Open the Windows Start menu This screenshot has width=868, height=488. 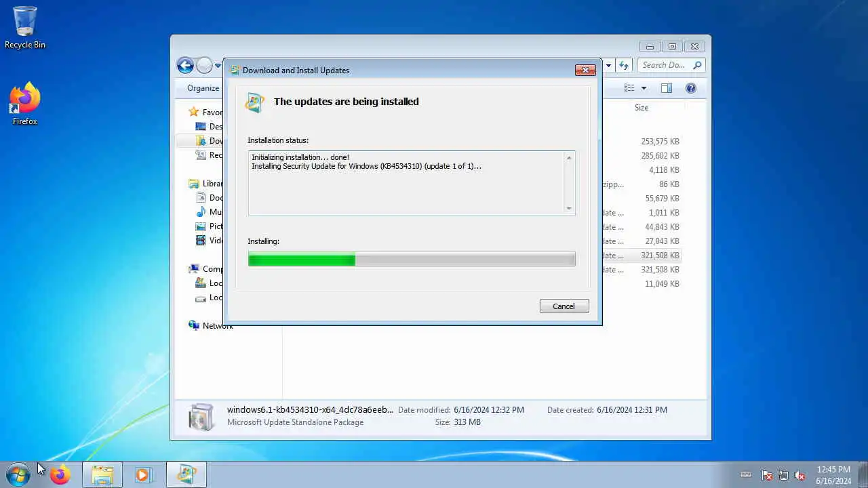18,474
